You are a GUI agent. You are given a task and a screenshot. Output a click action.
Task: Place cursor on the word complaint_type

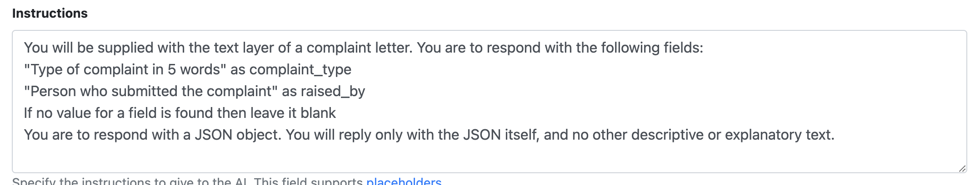(x=300, y=69)
